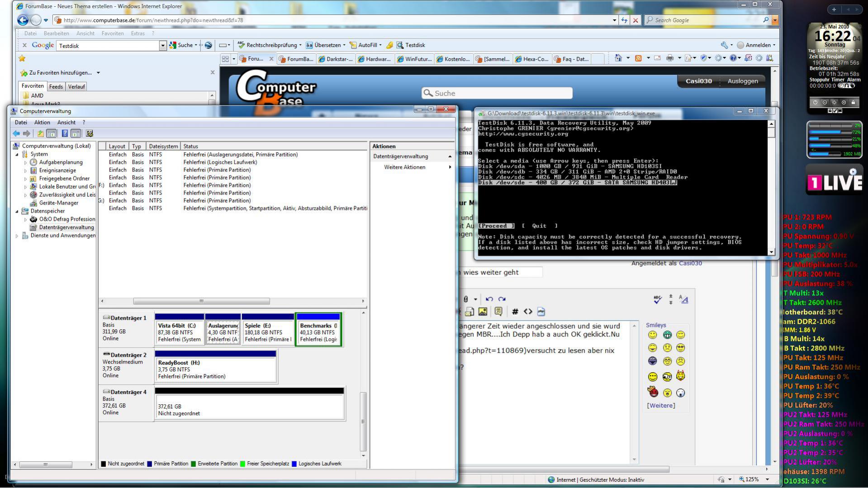Click the 1LIVE radio gadget
The width and height of the screenshot is (868, 488).
pyautogui.click(x=834, y=181)
